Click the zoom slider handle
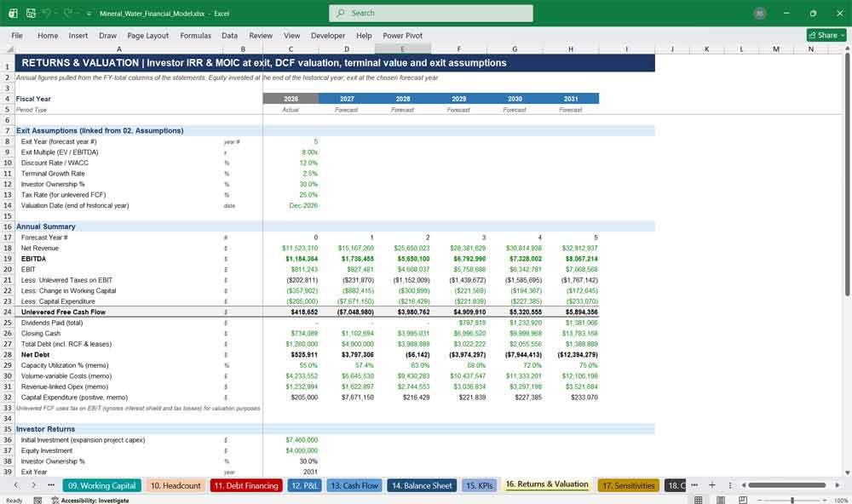Screen dimensions: 852x504 click(792, 501)
